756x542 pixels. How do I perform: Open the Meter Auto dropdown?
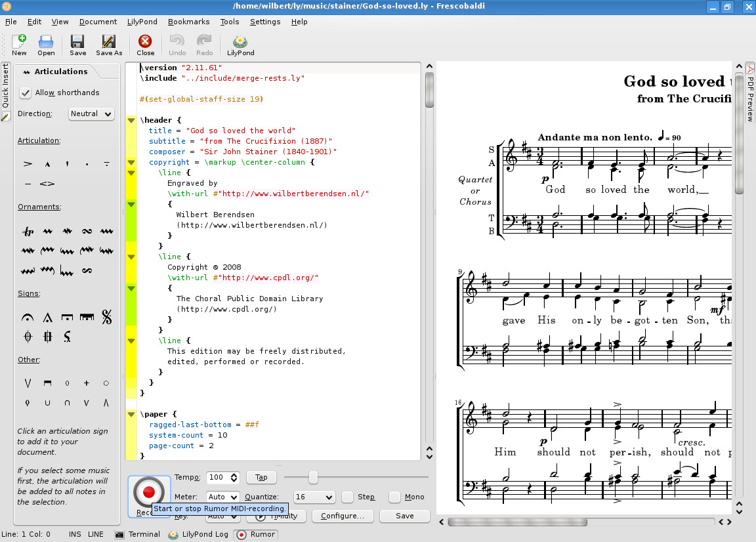(x=222, y=497)
